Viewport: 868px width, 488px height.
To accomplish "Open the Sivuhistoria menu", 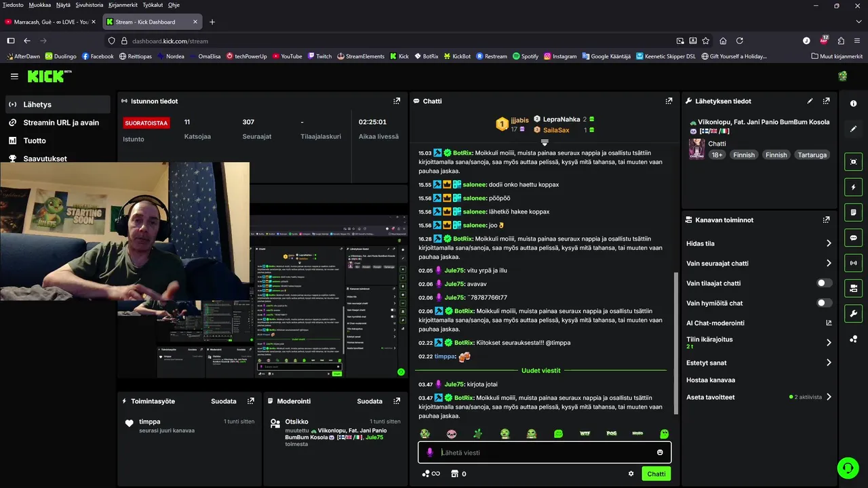I will (x=90, y=5).
